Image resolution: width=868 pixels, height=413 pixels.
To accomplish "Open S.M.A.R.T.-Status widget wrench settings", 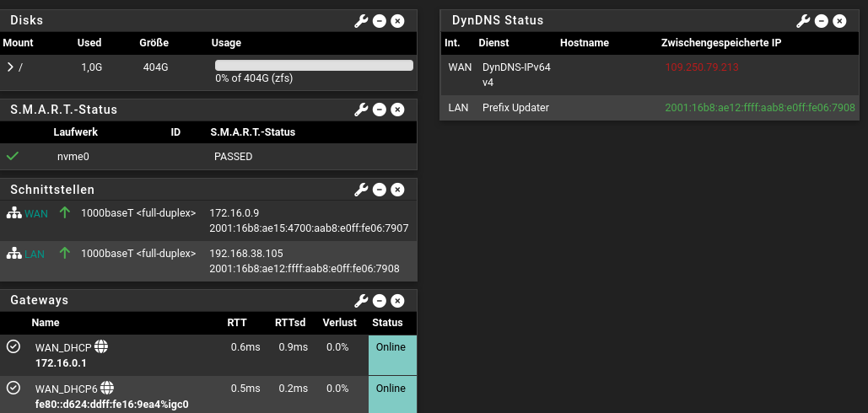I will coord(361,110).
